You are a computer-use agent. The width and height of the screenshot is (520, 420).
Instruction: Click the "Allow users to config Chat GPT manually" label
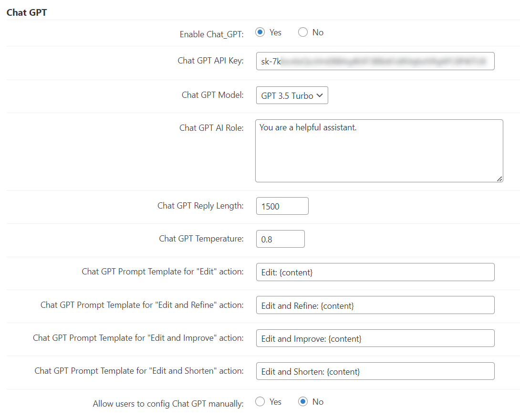click(x=168, y=404)
